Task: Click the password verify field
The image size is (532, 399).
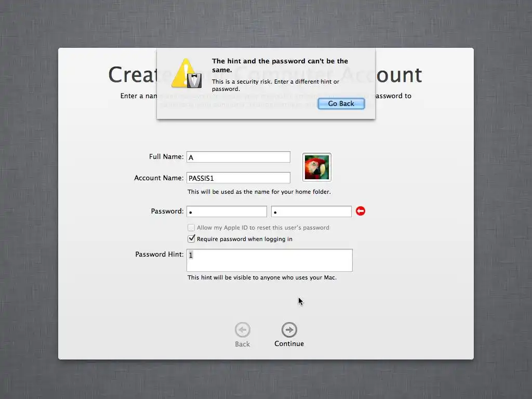Action: (x=311, y=211)
